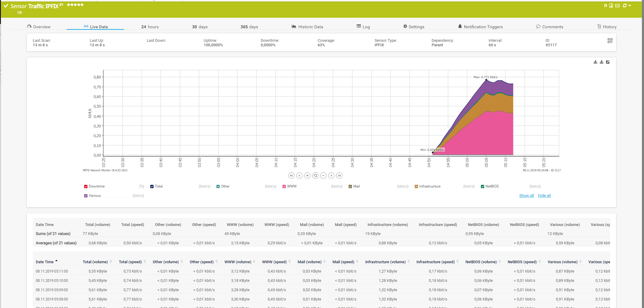Image resolution: width=644 pixels, height=308 pixels.
Task: Set sensor priority using the five stars
Action: tap(75, 5)
